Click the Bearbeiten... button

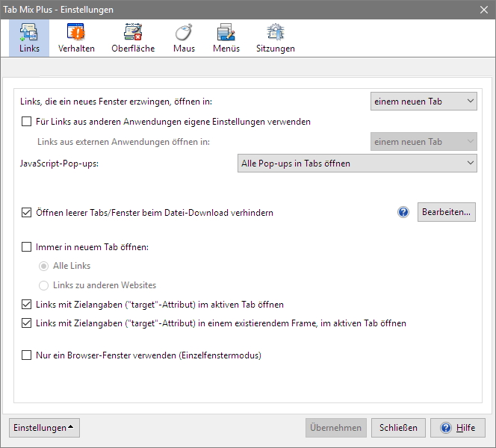pyautogui.click(x=447, y=212)
